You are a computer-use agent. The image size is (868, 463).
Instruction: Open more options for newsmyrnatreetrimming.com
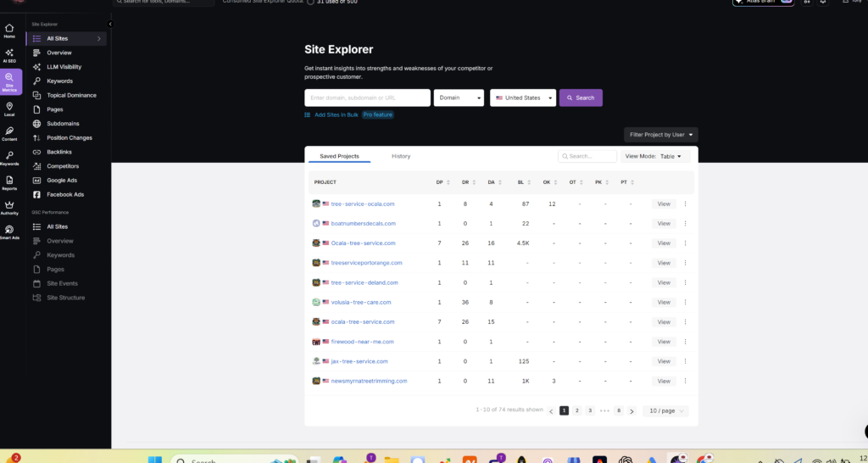point(685,381)
